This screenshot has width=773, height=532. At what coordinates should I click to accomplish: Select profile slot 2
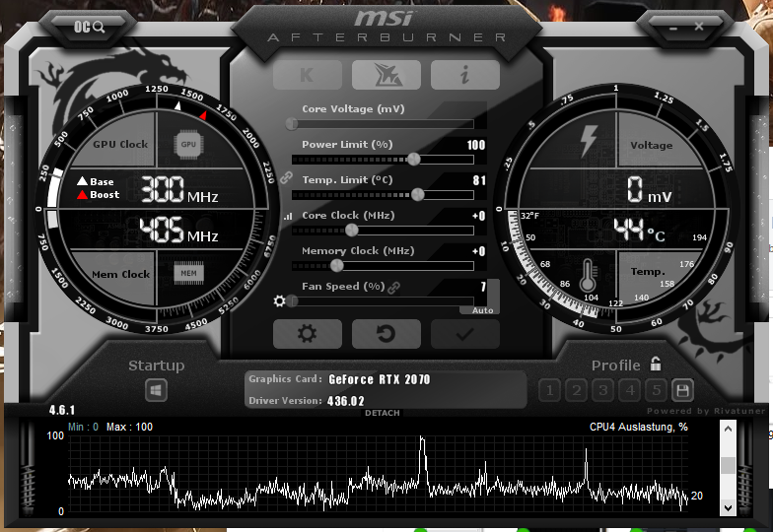576,390
